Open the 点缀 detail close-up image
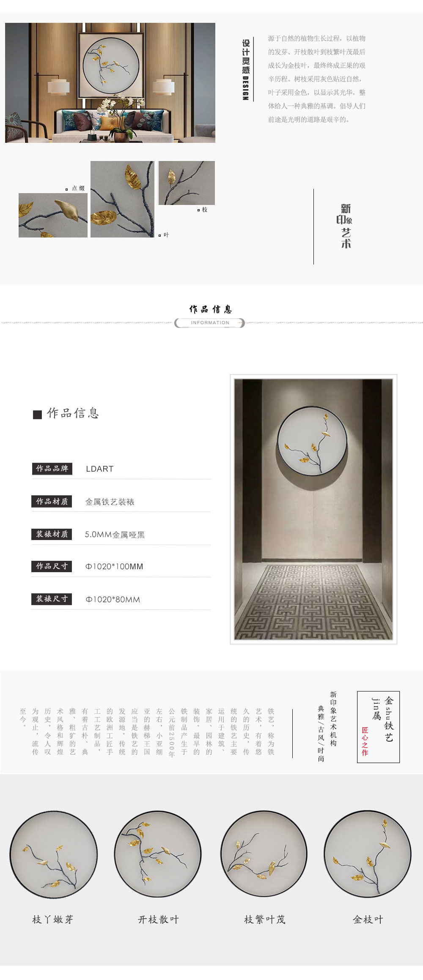The image size is (423, 980). pyautogui.click(x=53, y=215)
